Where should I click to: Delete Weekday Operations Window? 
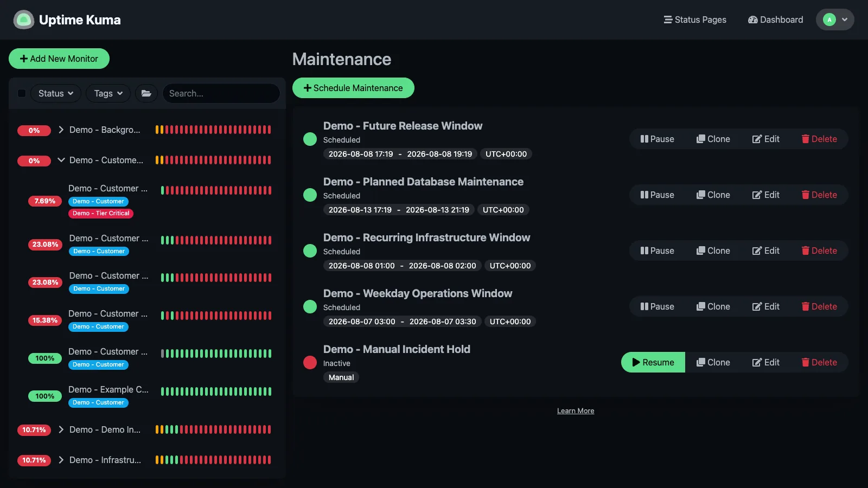click(x=819, y=306)
